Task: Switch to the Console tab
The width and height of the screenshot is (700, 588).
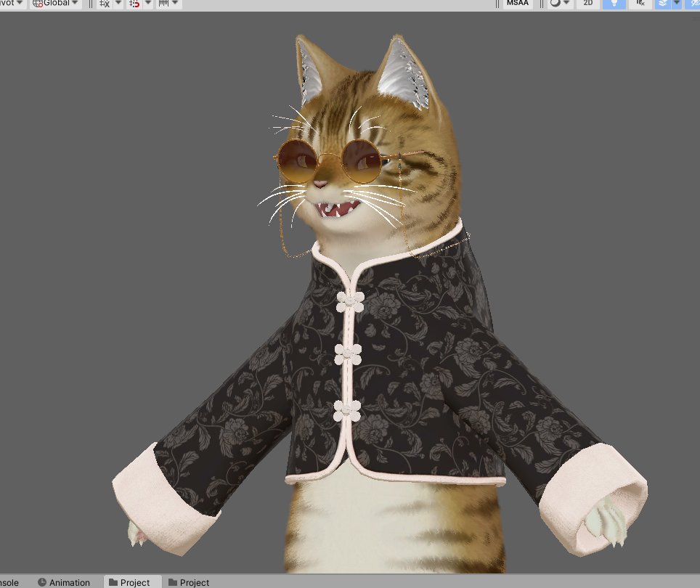Action: click(9, 583)
